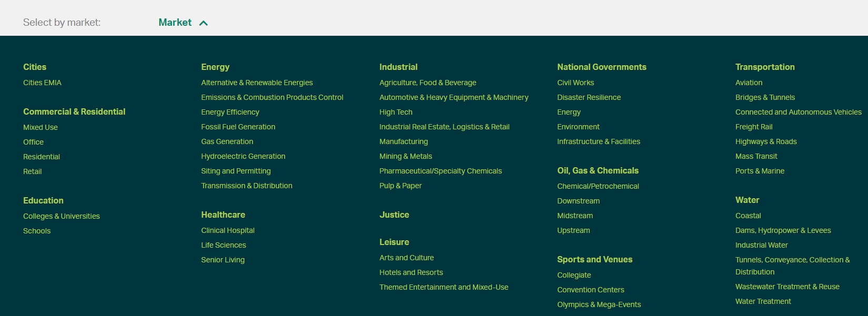Viewport: 868px width, 316px height.
Task: Select the Justice category
Action: pos(394,215)
